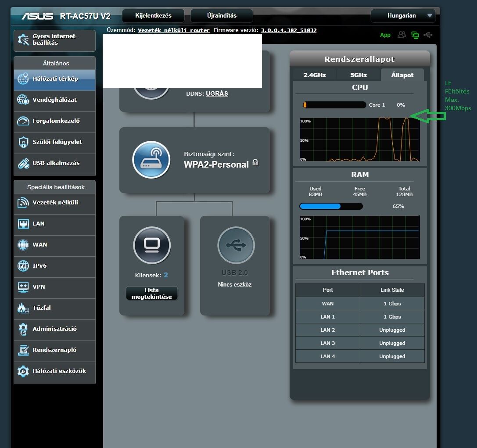This screenshot has width=477, height=448.
Task: Click the VPN monitor icon
Action: (23, 287)
